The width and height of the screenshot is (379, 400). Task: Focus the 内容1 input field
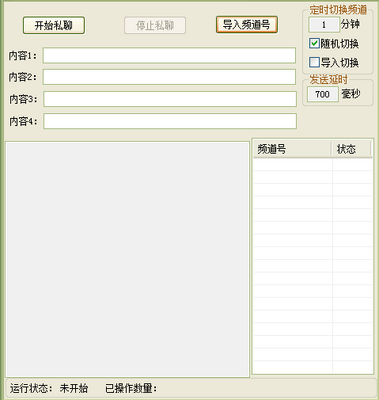(169, 55)
